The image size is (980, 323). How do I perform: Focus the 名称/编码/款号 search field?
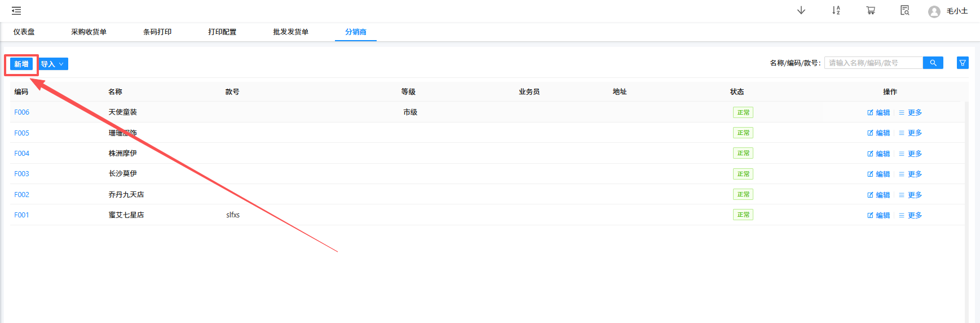point(873,63)
